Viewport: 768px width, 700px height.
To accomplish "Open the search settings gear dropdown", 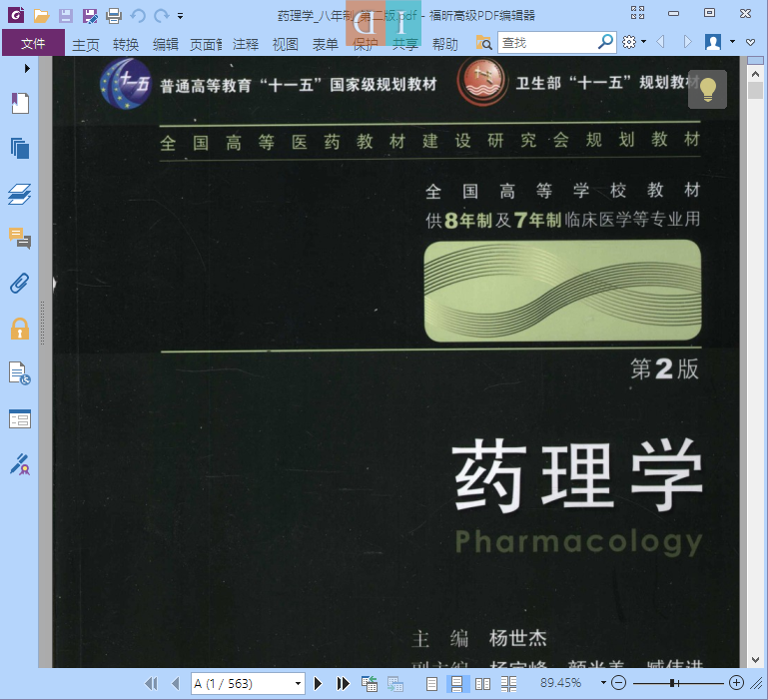I will tap(634, 42).
